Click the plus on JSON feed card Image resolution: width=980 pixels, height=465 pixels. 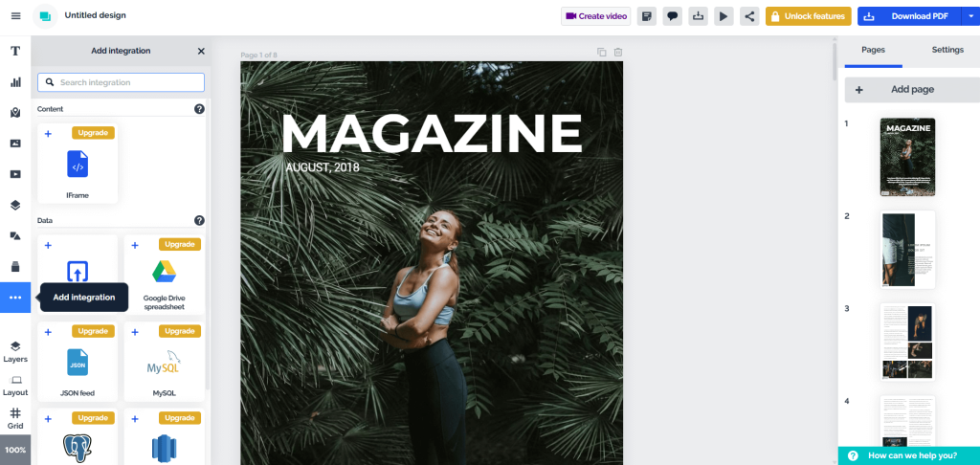[x=48, y=332]
